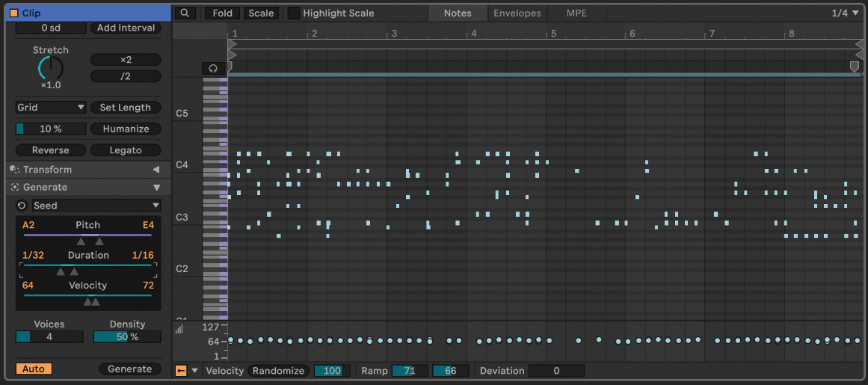868x385 pixels.
Task: Click the 10 % humanize amount slider
Action: click(x=51, y=129)
